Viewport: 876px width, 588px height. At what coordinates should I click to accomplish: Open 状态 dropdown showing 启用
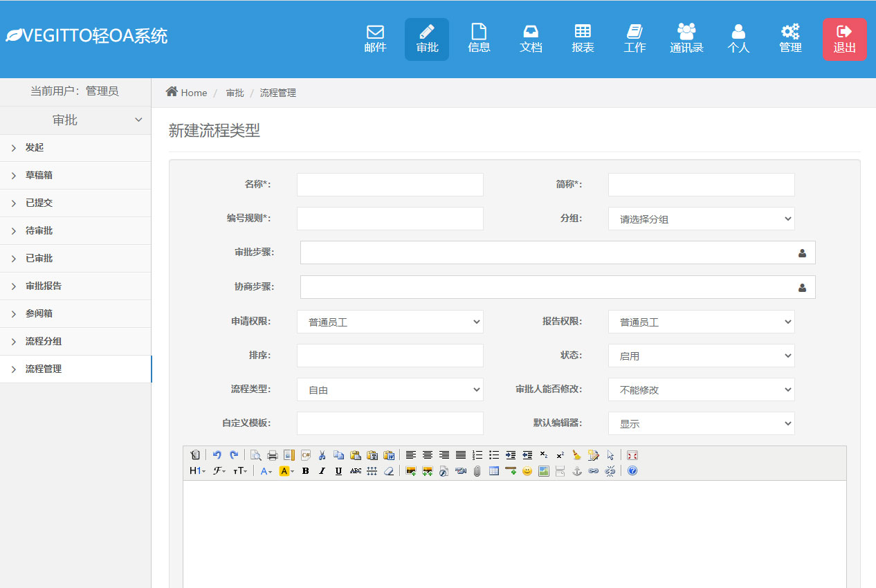click(702, 356)
